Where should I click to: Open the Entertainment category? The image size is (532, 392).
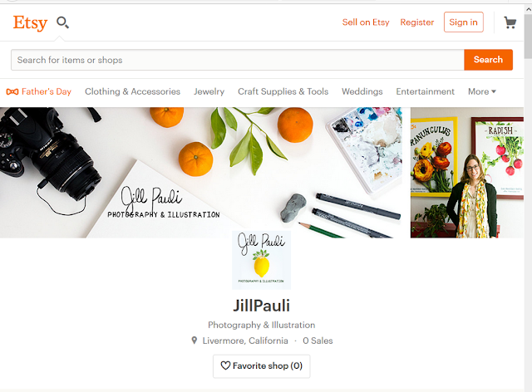pyautogui.click(x=425, y=91)
